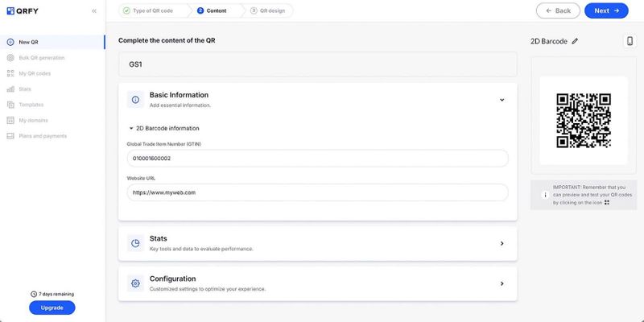Screen dimensions: 644x322
Task: Click 'Complete the content of the QR' heading
Action: click(x=167, y=40)
